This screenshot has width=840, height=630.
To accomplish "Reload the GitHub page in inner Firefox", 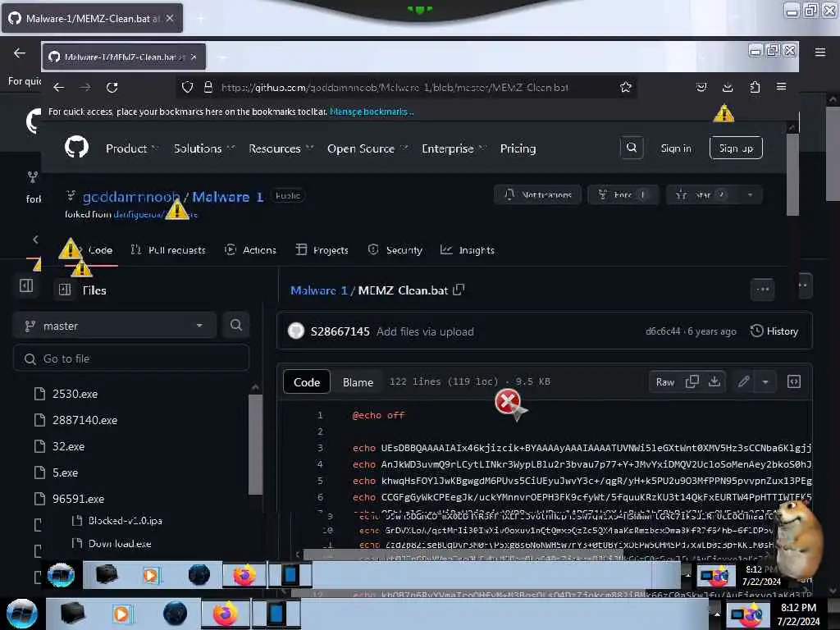I will pos(112,87).
